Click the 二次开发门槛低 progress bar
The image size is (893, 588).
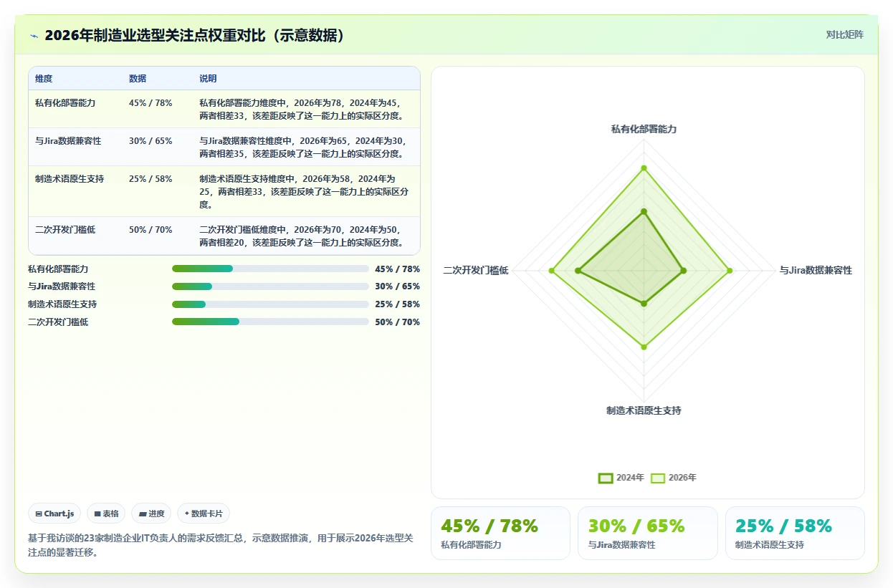pyautogui.click(x=270, y=322)
